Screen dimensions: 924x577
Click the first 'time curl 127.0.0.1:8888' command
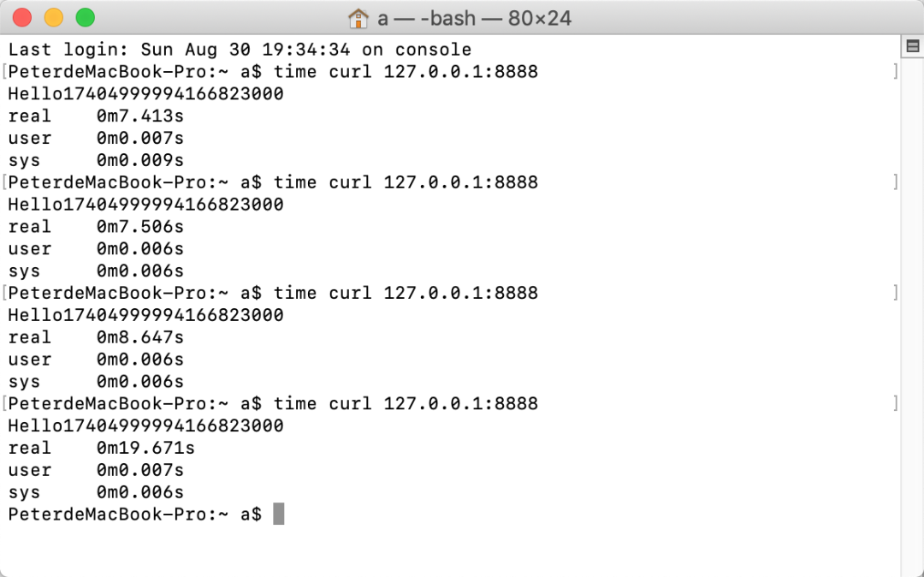click(x=406, y=72)
